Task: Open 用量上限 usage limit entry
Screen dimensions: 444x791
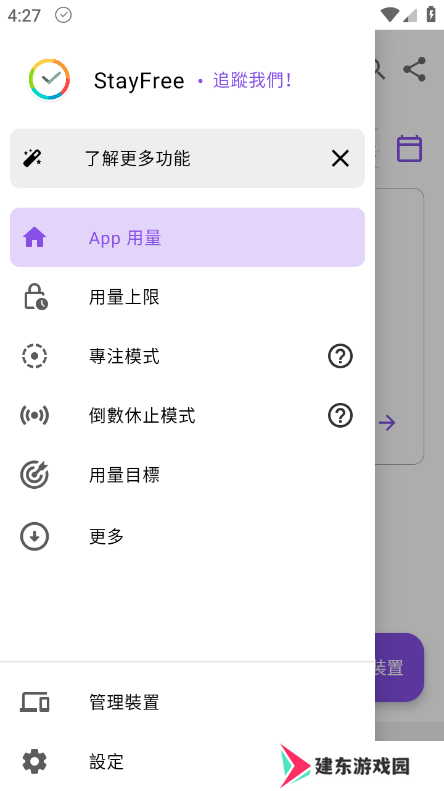Action: click(187, 297)
